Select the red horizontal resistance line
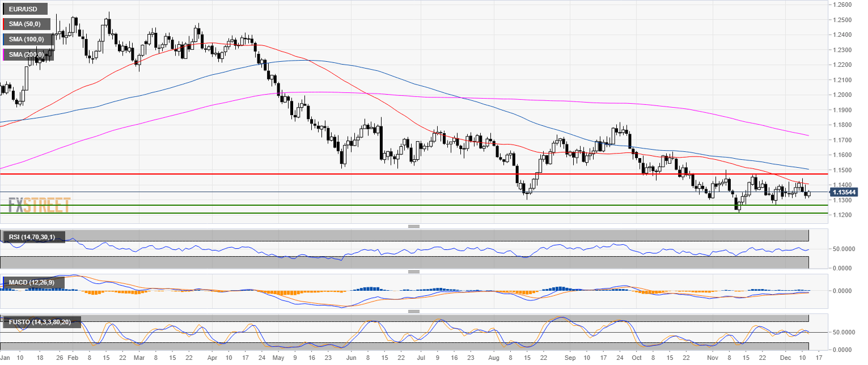The height and width of the screenshot is (365, 868). [x=414, y=174]
